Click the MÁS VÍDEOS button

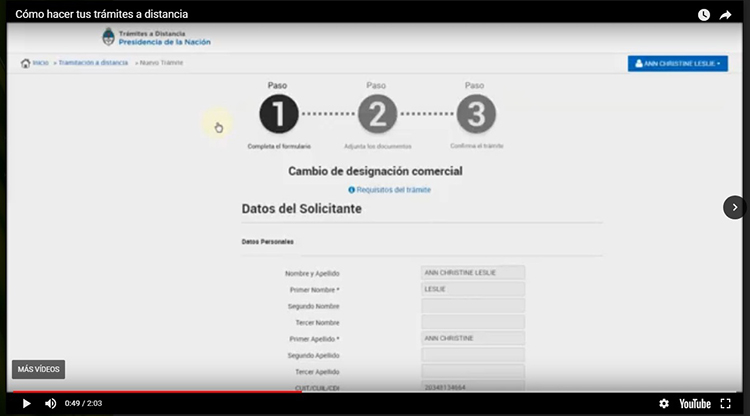(39, 369)
